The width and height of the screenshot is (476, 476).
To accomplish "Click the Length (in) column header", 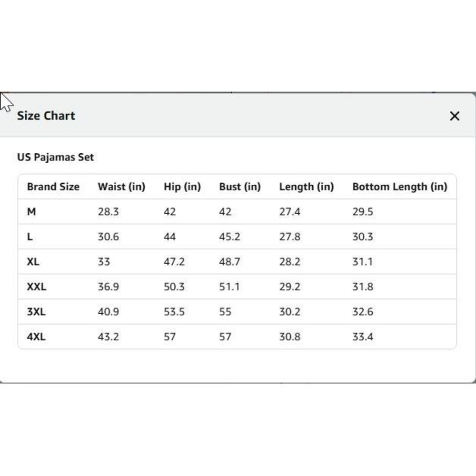I will [306, 187].
